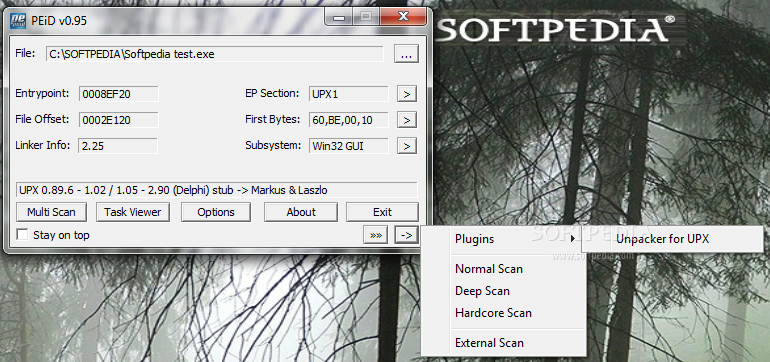
Task: Open EP Section details arrow button
Action: 407,94
